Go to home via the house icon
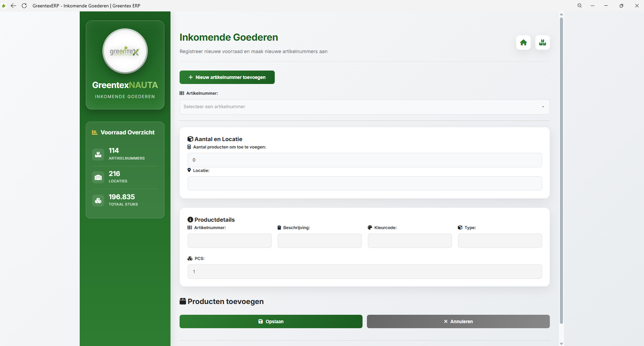The width and height of the screenshot is (644, 346). [x=523, y=43]
